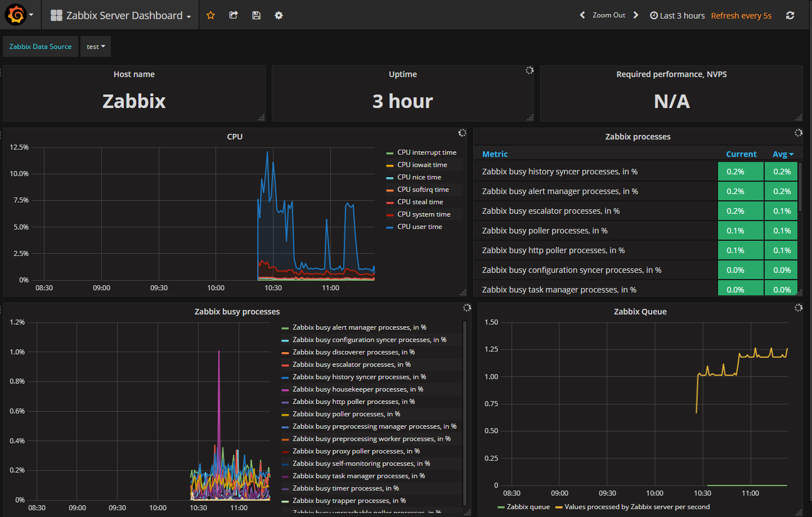Star the dashboard as favorite

pos(210,15)
